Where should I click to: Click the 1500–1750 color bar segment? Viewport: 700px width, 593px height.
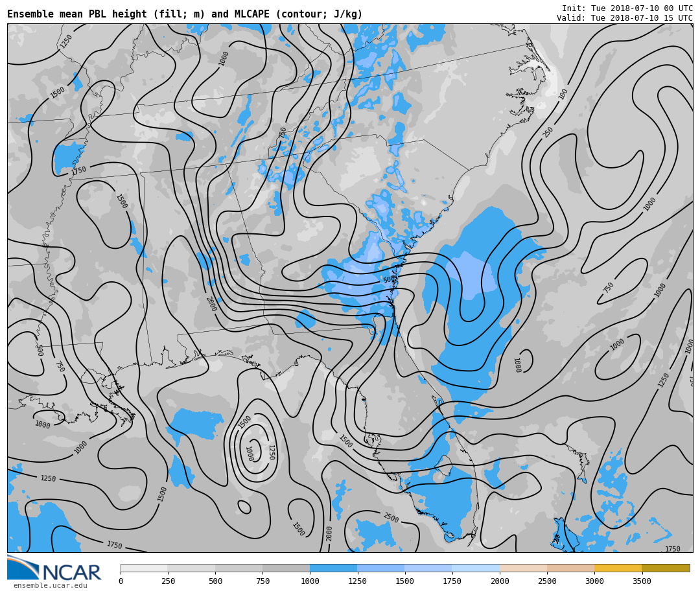(428, 568)
